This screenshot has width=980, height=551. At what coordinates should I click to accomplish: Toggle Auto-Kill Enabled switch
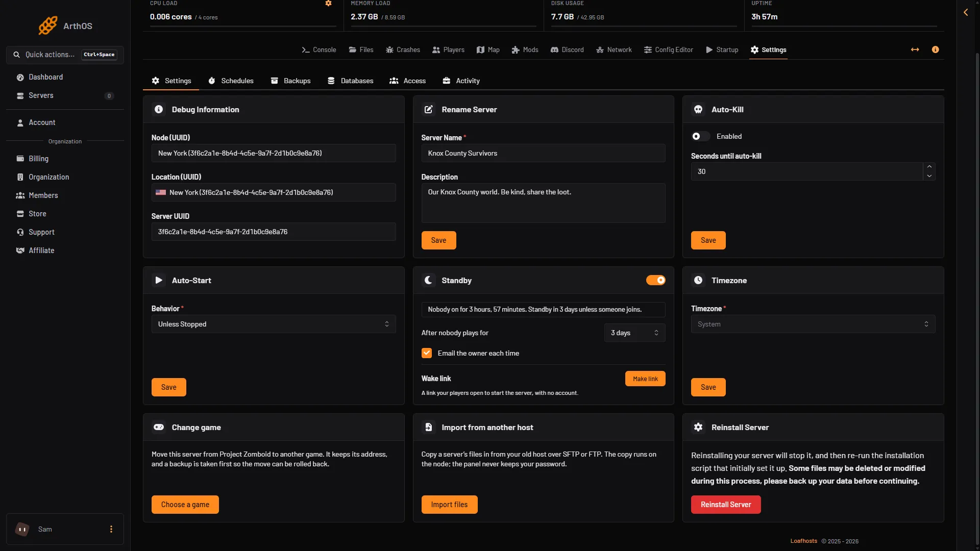700,136
